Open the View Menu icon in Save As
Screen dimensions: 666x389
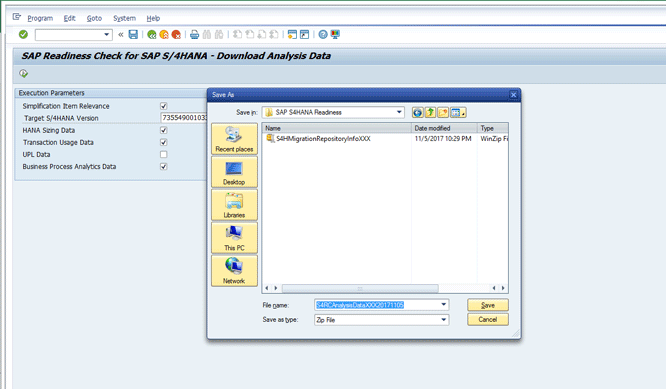pos(458,113)
